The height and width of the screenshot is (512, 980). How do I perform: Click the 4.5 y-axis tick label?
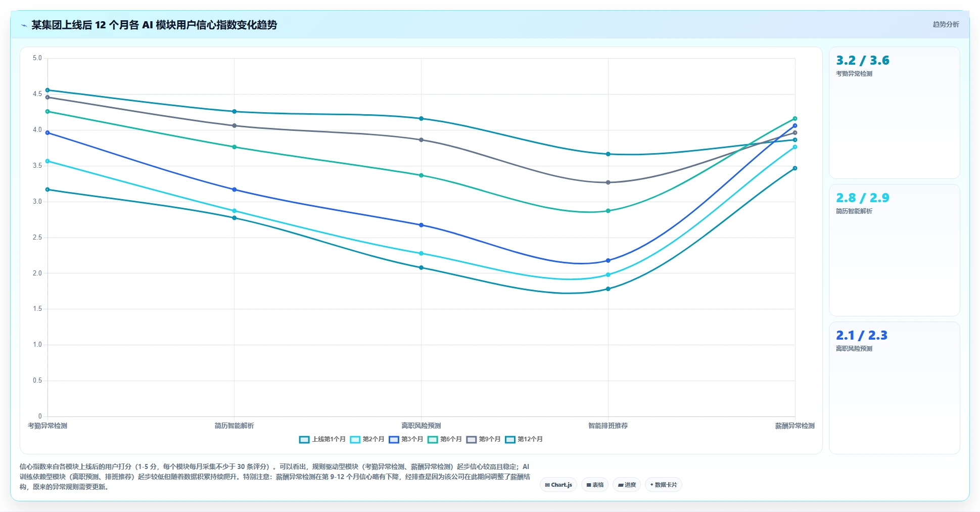(37, 94)
